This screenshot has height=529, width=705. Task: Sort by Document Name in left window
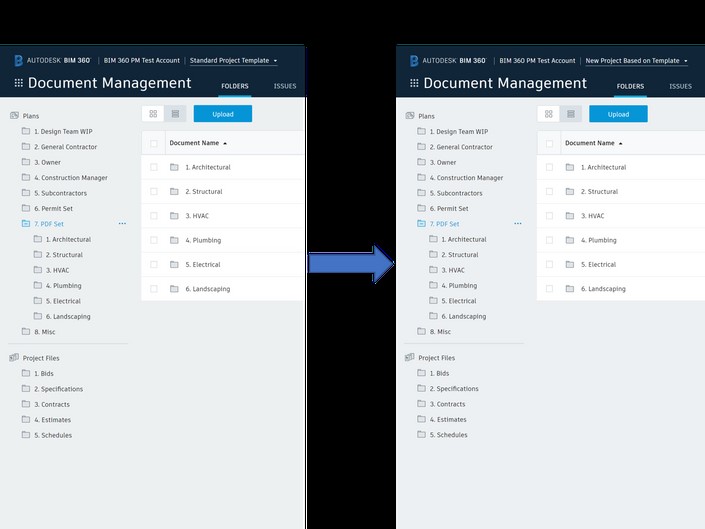198,143
